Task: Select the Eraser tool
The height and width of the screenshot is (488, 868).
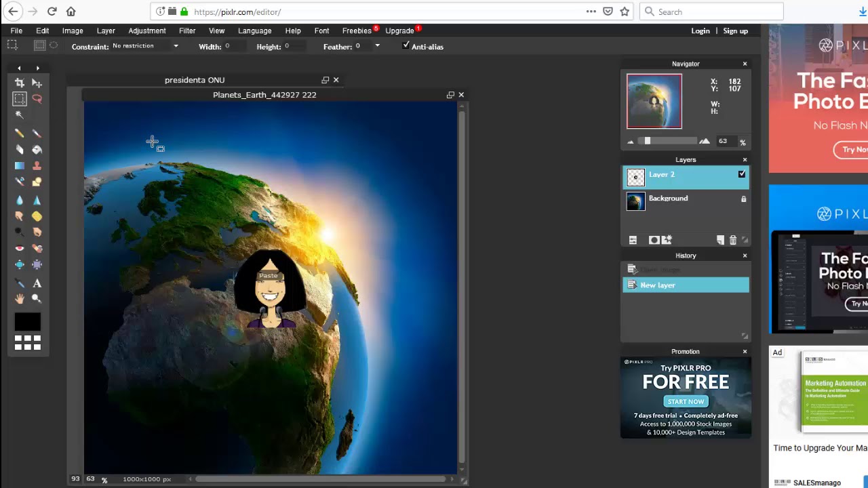Action: click(x=19, y=149)
